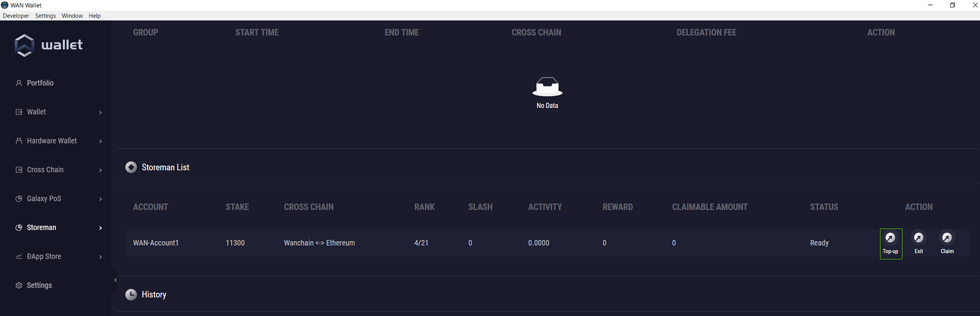Click the Settings gear icon in sidebar
This screenshot has height=316, width=980.
click(19, 286)
